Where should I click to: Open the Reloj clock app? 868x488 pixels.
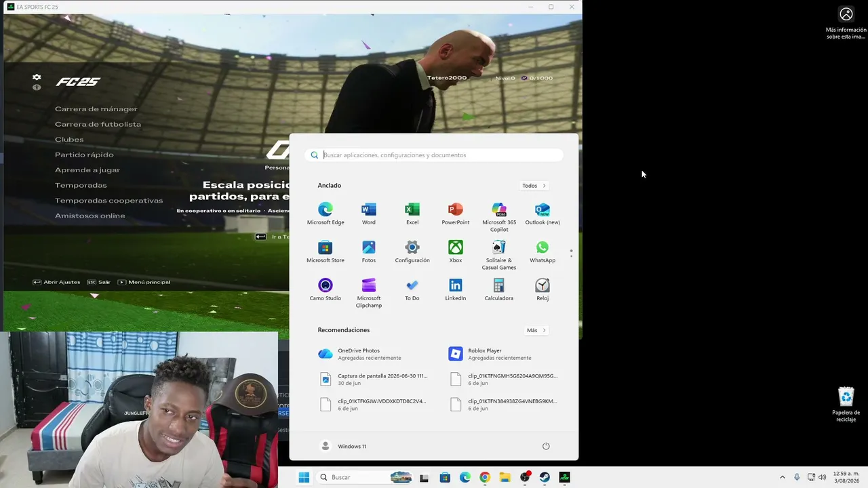click(542, 290)
